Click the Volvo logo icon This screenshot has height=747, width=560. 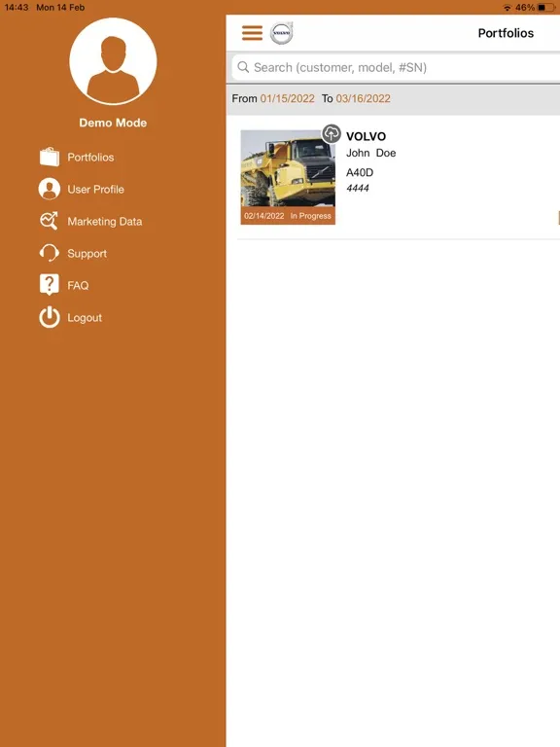tap(281, 33)
